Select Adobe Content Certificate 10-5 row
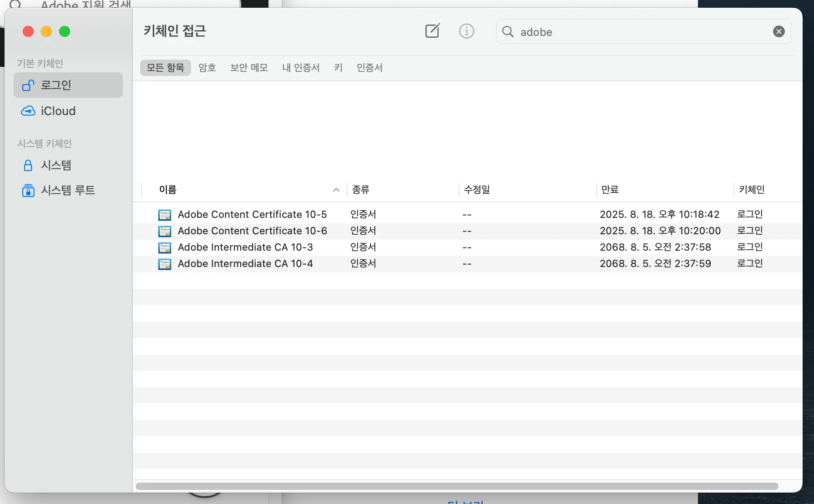 [x=467, y=214]
